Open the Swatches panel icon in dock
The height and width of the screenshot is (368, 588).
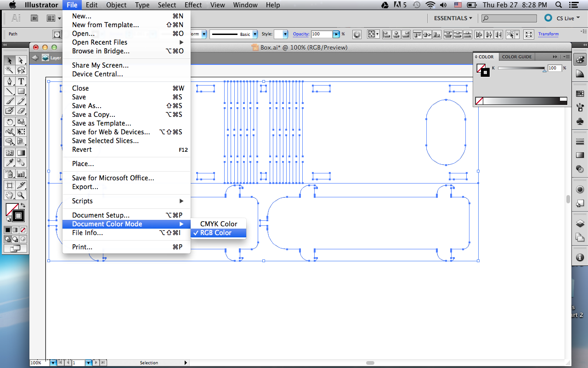tap(580, 94)
